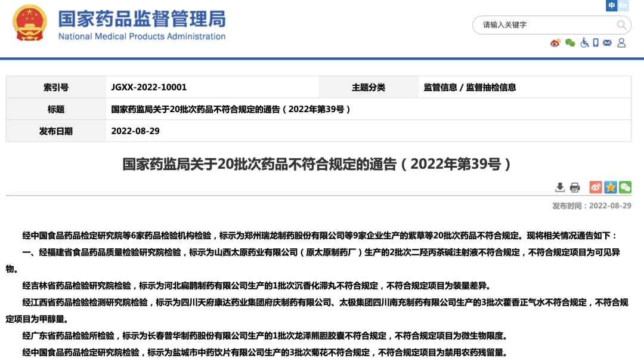
Task: Click the magnifier search icon
Action: 621,25
